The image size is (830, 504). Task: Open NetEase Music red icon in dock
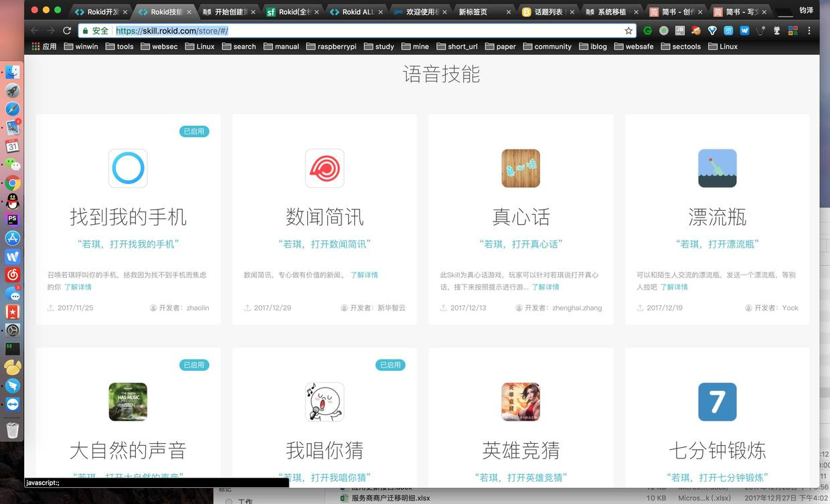tap(13, 275)
